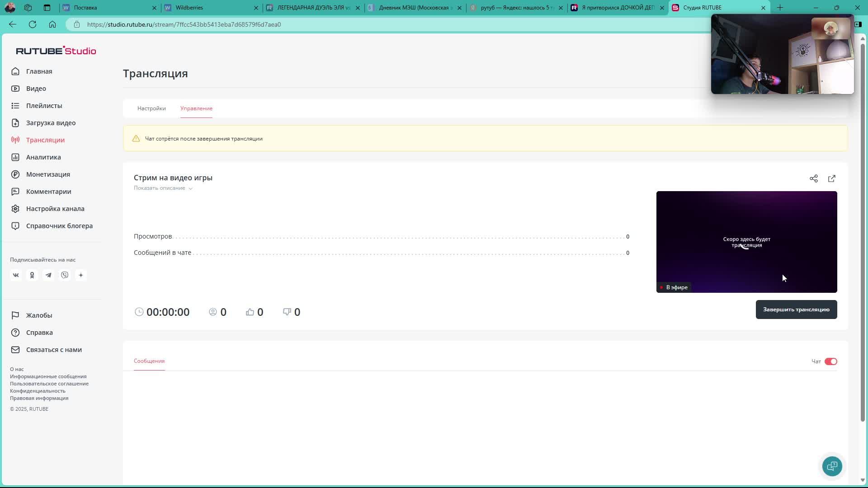Open Пользовательское соглашение link
This screenshot has width=868, height=488.
(x=49, y=384)
